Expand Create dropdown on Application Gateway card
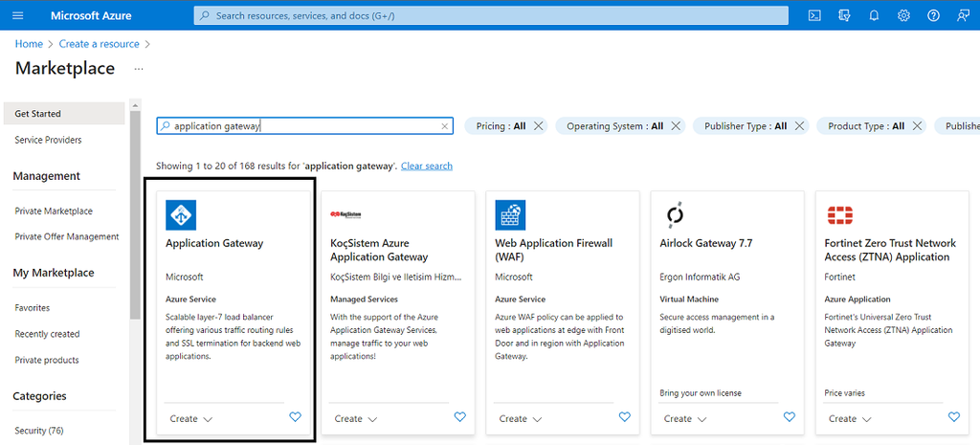The height and width of the screenshot is (445, 980). click(191, 419)
